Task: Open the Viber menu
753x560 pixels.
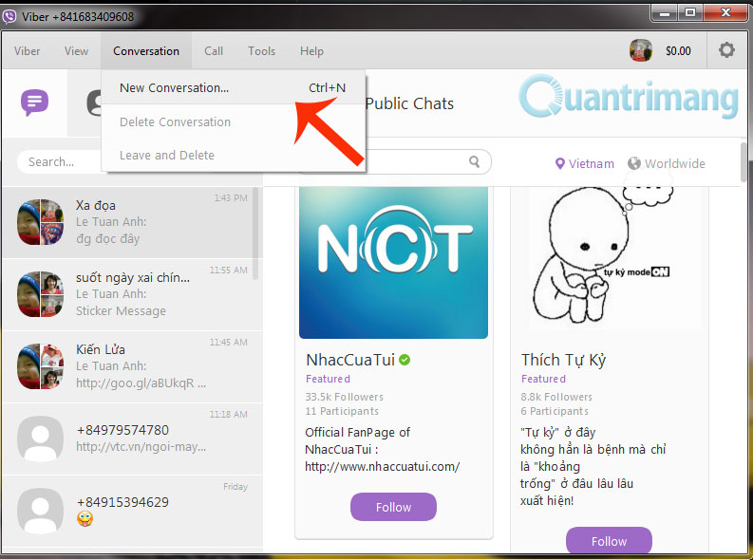Action: coord(27,51)
